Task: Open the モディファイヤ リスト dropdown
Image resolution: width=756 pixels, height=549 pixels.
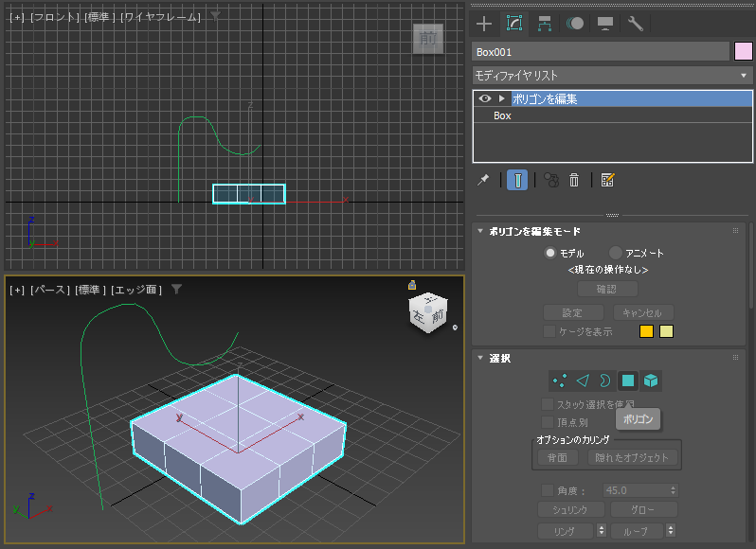Action: tap(612, 76)
